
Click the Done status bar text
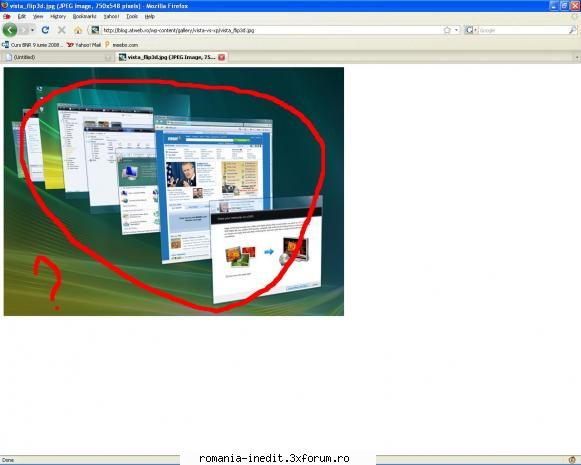[8, 460]
